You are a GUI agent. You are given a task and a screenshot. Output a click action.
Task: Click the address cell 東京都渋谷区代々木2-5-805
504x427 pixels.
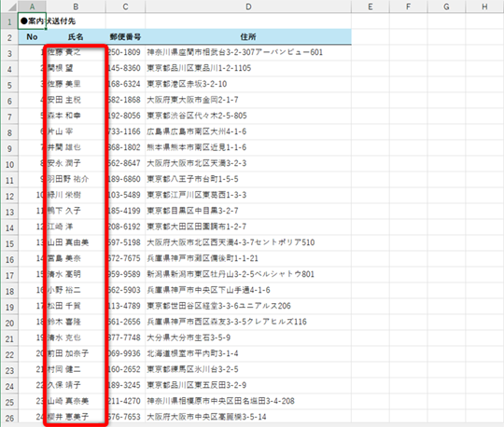pyautogui.click(x=248, y=116)
